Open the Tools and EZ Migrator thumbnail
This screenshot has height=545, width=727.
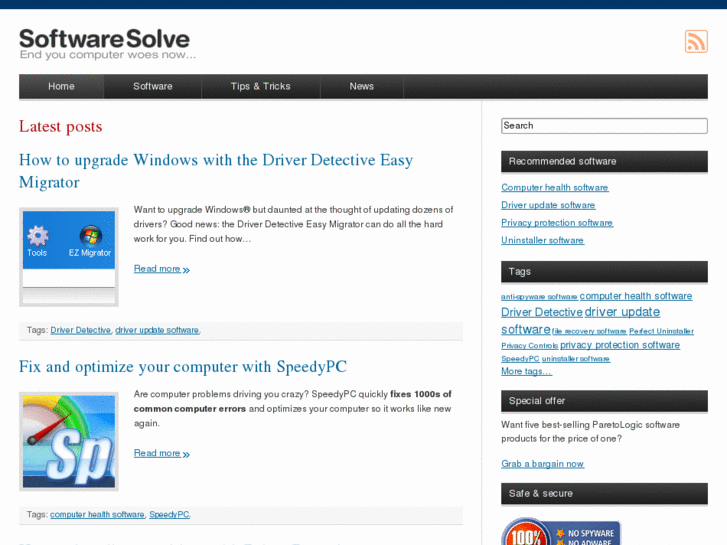coord(69,257)
